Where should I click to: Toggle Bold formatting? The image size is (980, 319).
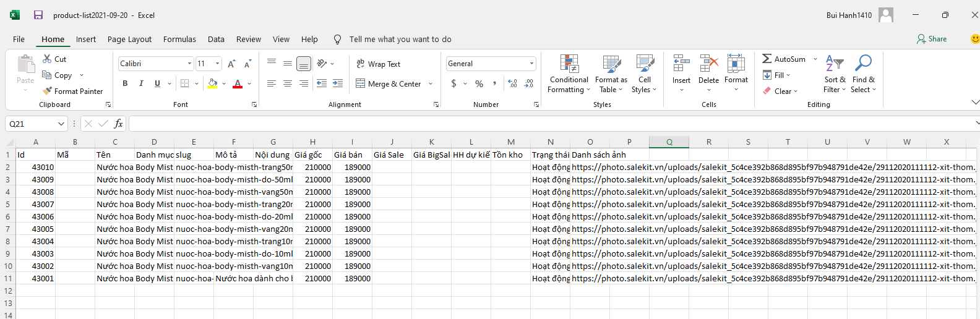click(x=125, y=83)
